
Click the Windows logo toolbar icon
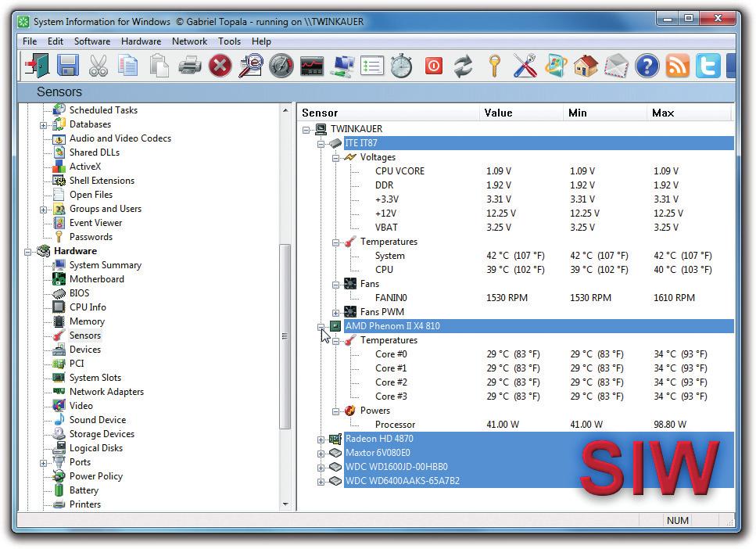click(x=555, y=66)
